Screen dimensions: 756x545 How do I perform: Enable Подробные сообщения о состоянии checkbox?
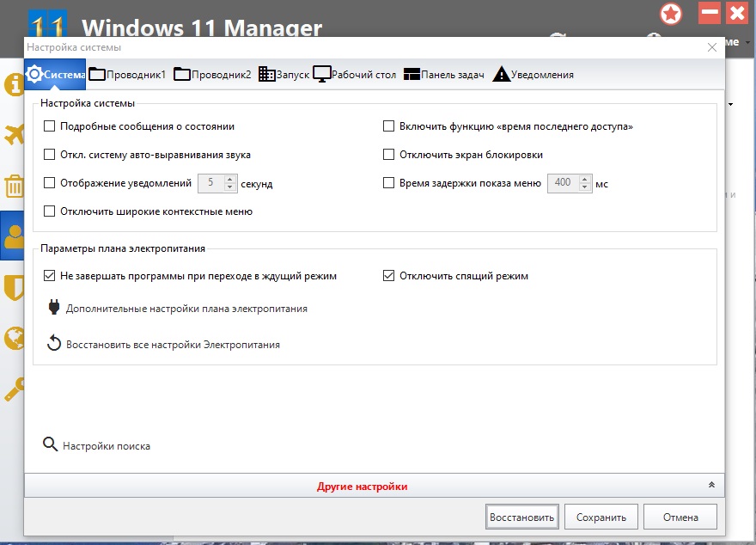coord(50,126)
